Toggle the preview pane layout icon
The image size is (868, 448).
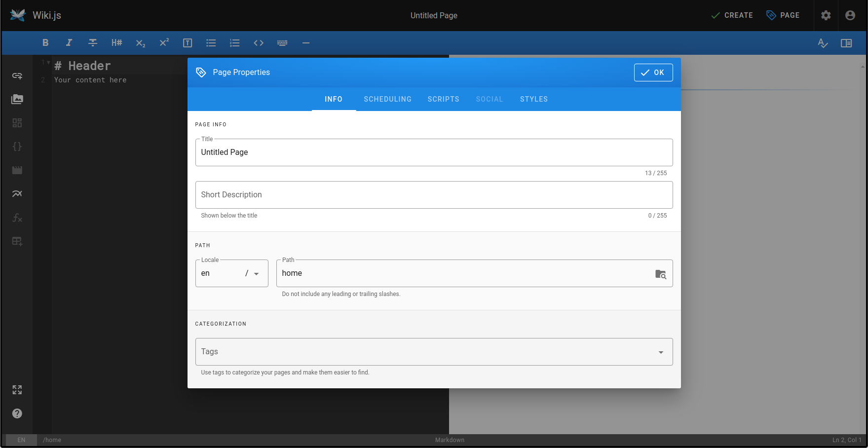pyautogui.click(x=846, y=43)
